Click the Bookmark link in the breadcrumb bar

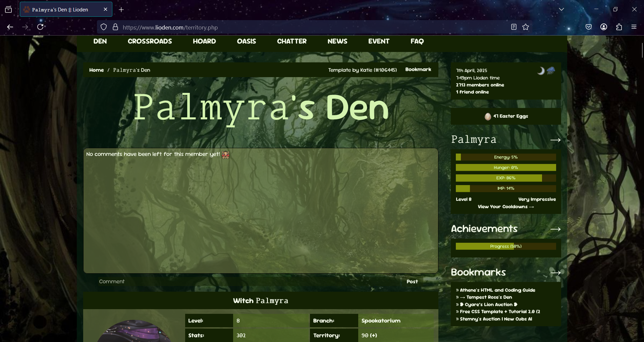(x=418, y=69)
